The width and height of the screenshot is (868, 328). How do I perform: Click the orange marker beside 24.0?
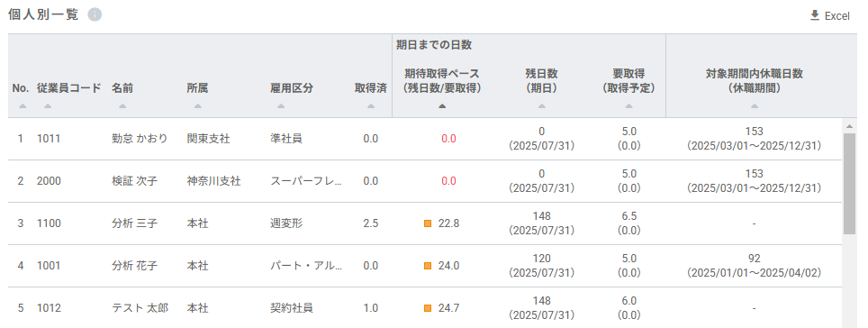428,266
